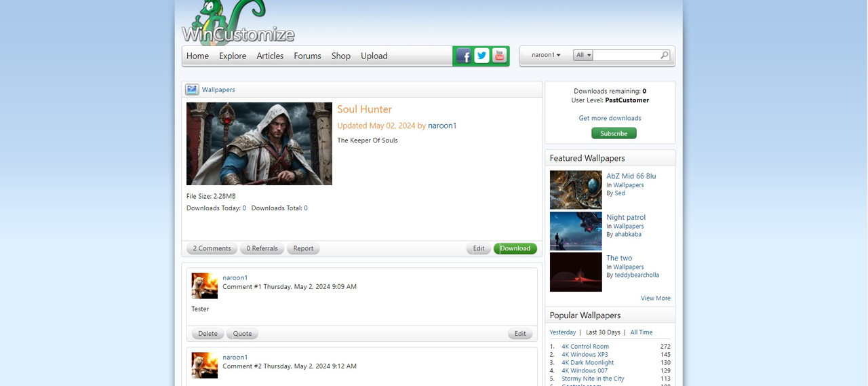Click Downloads Today count 0

click(x=244, y=208)
